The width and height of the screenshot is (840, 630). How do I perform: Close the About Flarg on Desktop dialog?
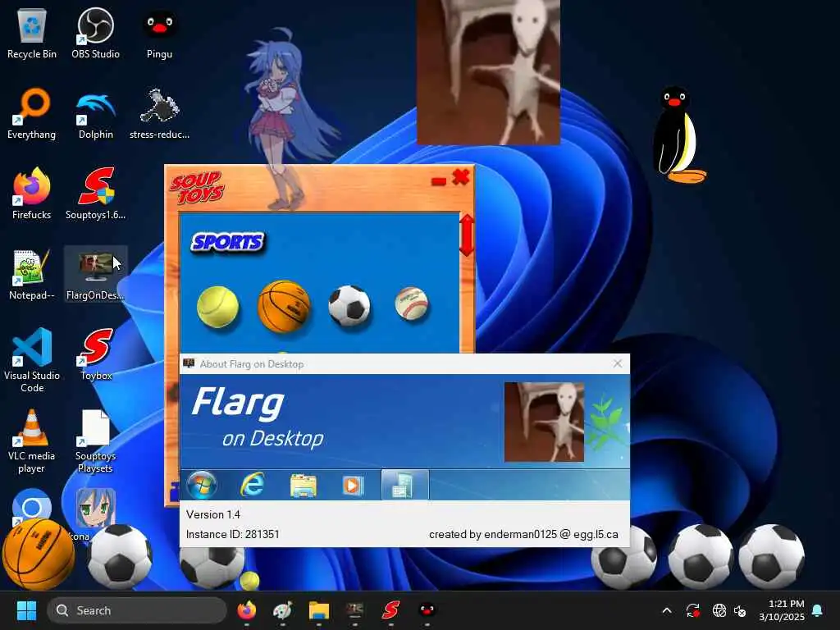coord(618,363)
